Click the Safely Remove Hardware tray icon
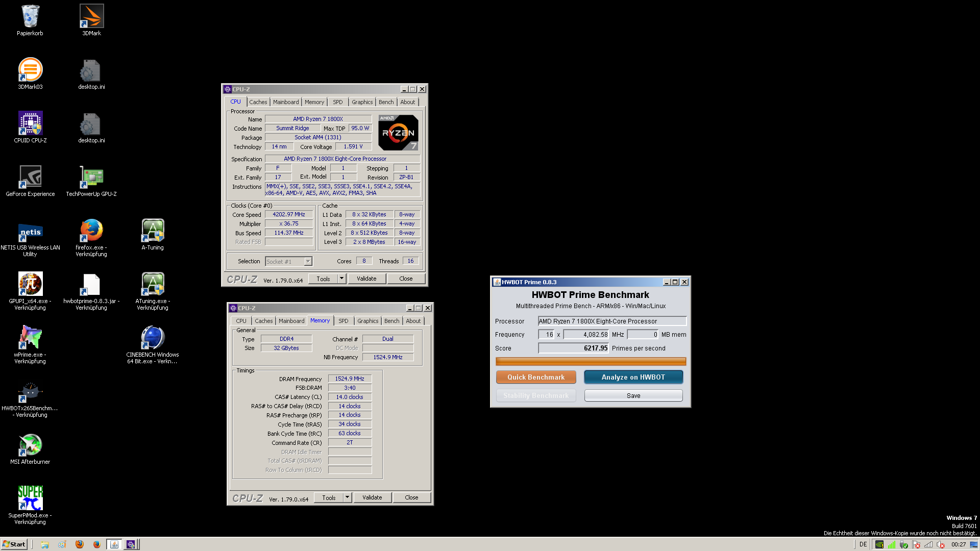The width and height of the screenshot is (980, 551). coord(904,544)
